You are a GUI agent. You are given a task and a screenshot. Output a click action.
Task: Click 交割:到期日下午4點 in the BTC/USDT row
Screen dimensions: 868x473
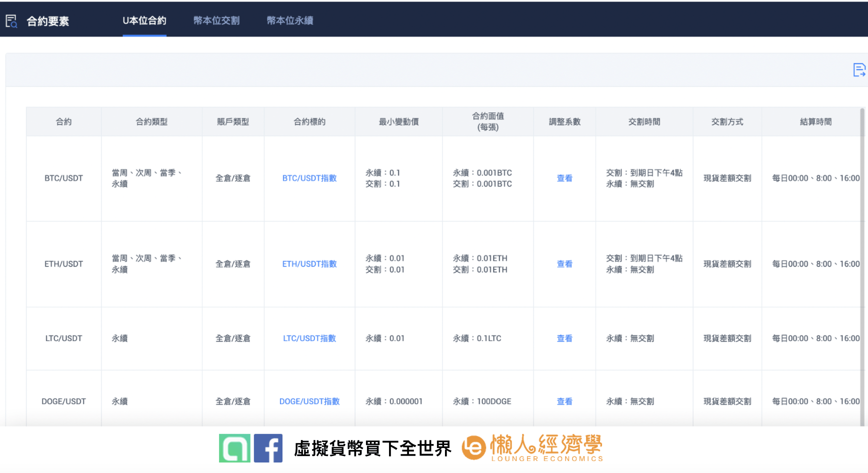644,172
